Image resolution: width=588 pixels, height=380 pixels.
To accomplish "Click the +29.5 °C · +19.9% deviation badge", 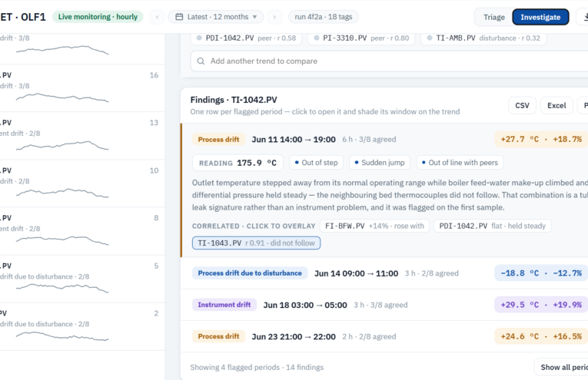I will pyautogui.click(x=541, y=305).
